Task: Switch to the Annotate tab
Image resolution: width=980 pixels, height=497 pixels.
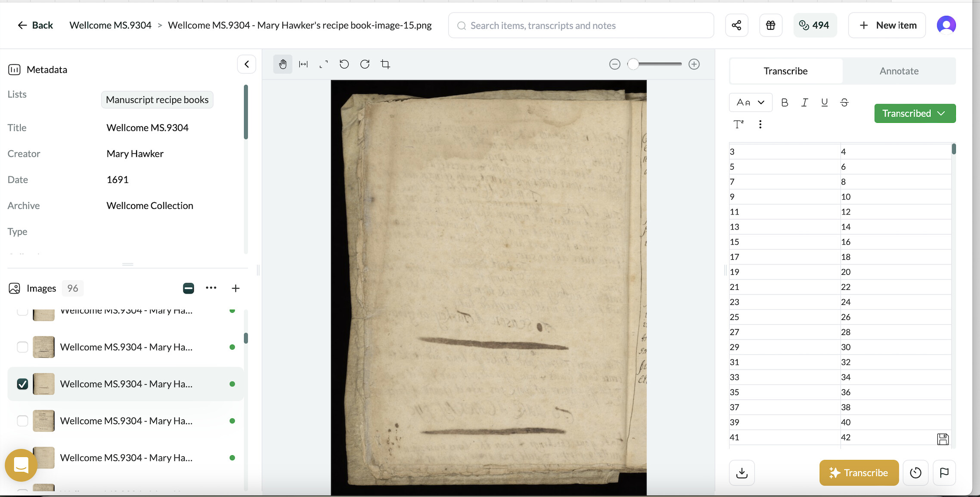Action: pos(899,71)
